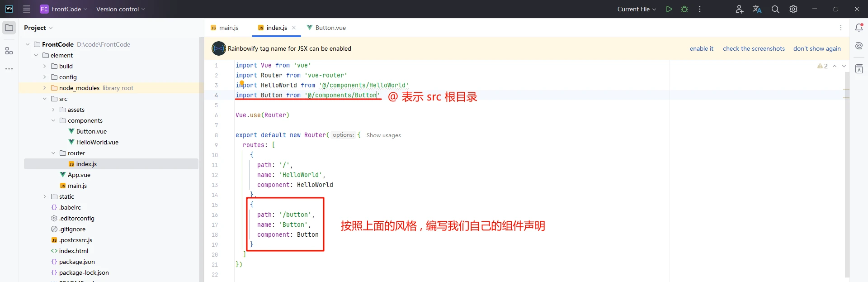Toggle the Project tool window folder icon
The image size is (868, 282).
pos(9,28)
